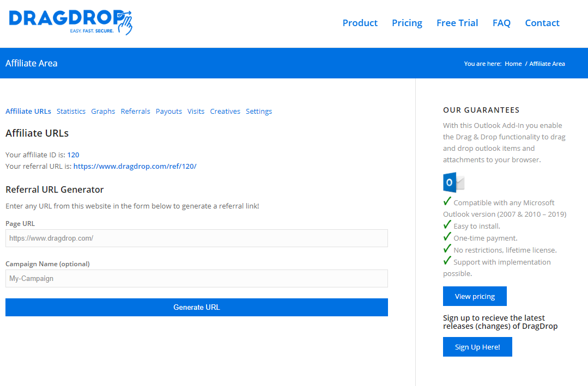Click 'No restrictions, lifetime license.' text

[x=505, y=250]
